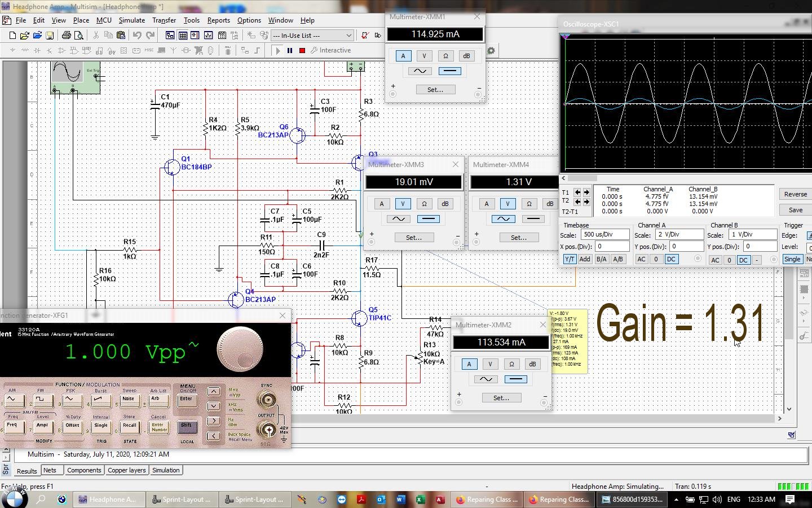Click Set... on Multimeter XMM2
Image resolution: width=812 pixels, height=508 pixels.
coord(501,398)
